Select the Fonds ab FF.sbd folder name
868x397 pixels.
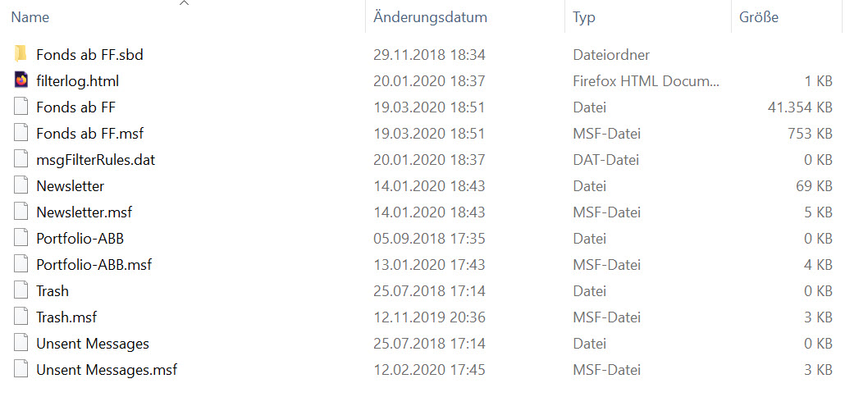[90, 55]
